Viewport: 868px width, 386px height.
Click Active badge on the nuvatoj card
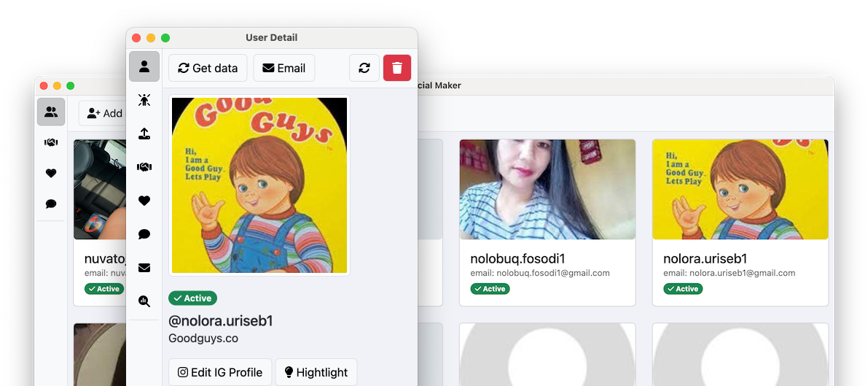(x=104, y=288)
